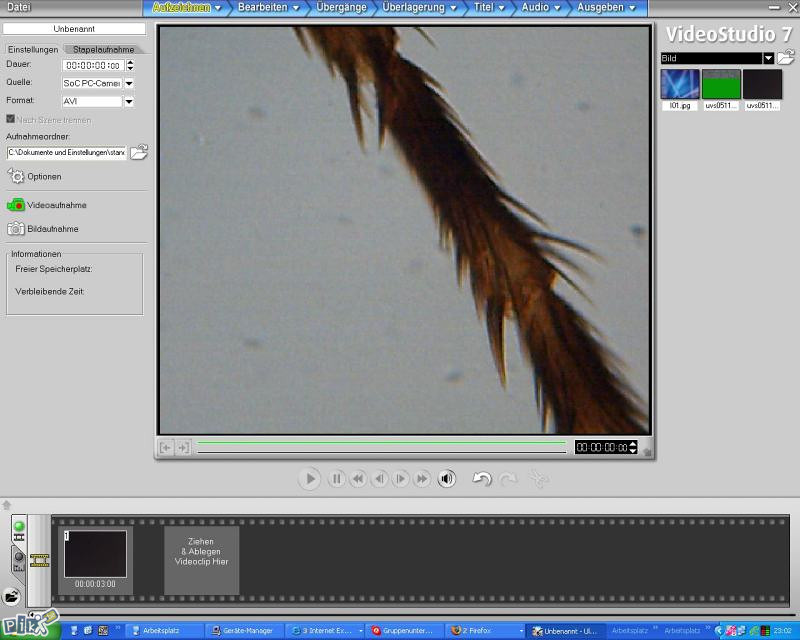
Task: Open Format dropdown arrow
Action: 129,101
